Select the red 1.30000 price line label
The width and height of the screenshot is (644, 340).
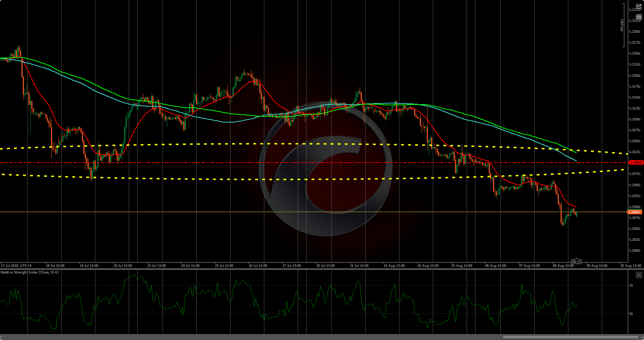click(636, 163)
